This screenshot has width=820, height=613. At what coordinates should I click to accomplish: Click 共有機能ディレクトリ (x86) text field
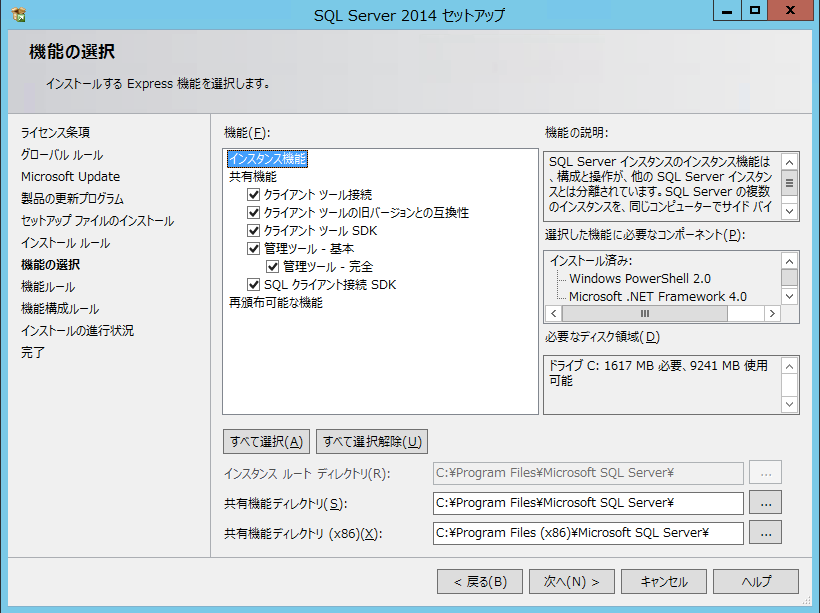(588, 533)
